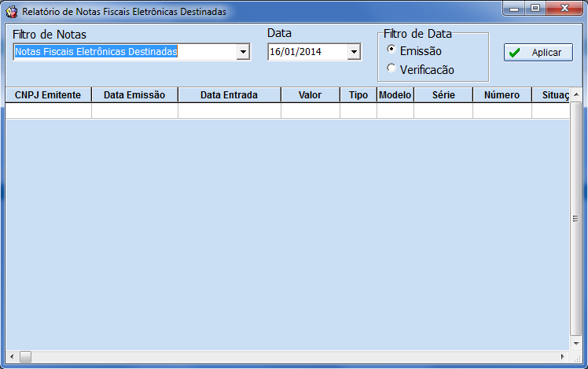Click the Data Entrada column header
Image resolution: width=588 pixels, height=369 pixels.
tap(229, 94)
